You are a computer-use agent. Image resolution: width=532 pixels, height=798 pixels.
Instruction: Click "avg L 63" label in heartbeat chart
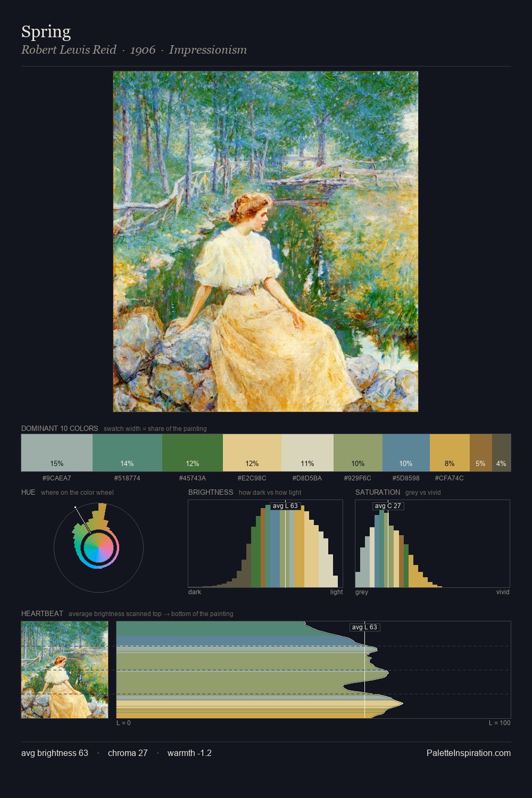364,627
